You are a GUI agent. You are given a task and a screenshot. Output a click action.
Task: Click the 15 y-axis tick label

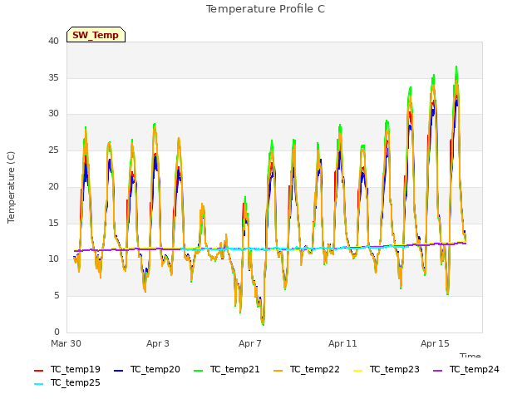coord(53,223)
